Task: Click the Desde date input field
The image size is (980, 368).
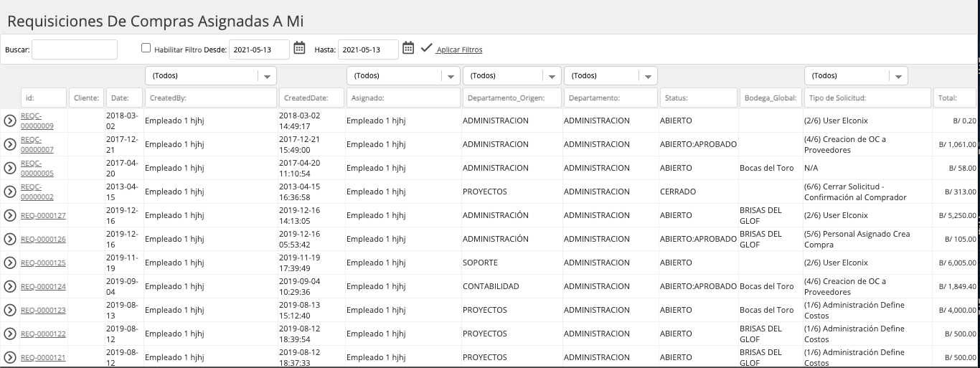Action: point(259,49)
